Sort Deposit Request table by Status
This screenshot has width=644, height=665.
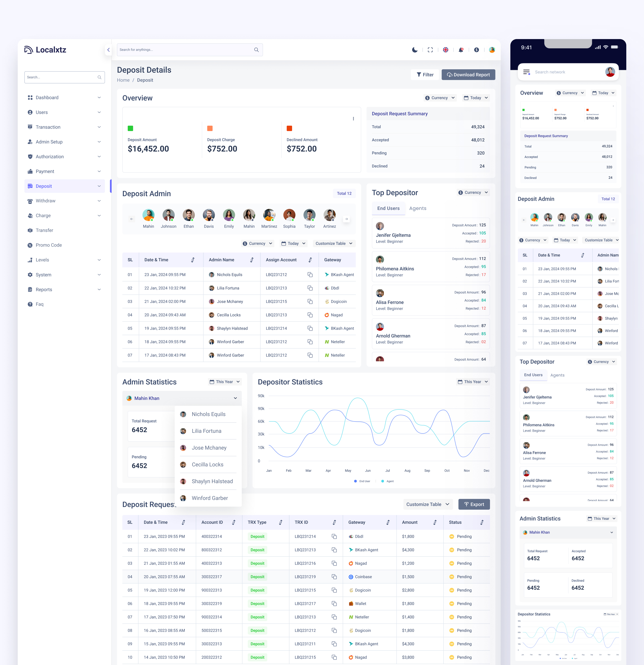(x=482, y=523)
